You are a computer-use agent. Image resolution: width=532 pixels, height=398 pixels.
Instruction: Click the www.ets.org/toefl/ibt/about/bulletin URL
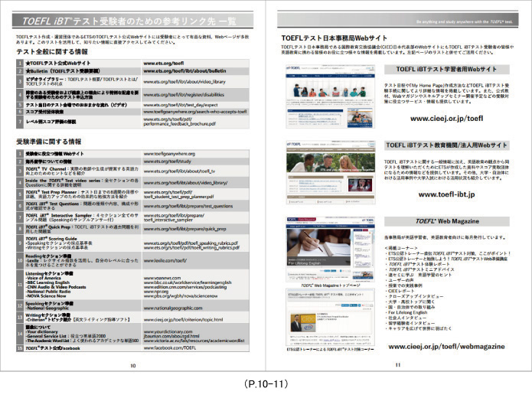point(184,71)
